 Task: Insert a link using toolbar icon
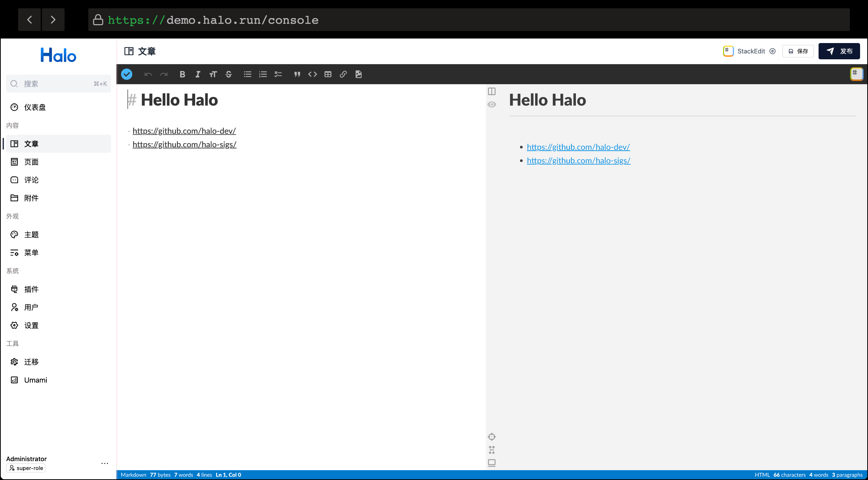pos(343,74)
